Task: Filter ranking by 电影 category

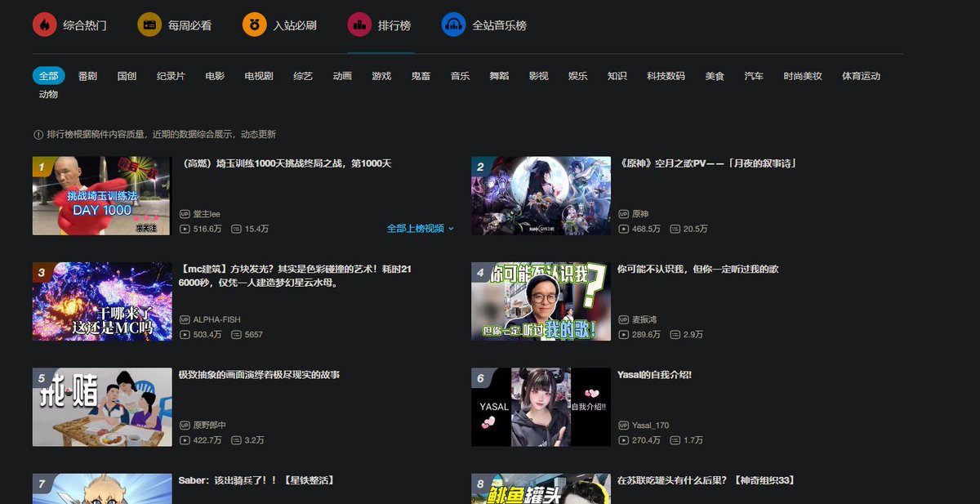Action: tap(215, 76)
